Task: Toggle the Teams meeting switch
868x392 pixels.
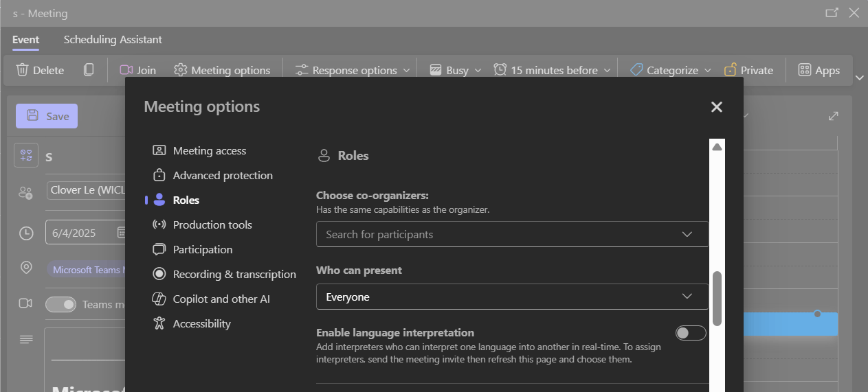Action: tap(60, 304)
